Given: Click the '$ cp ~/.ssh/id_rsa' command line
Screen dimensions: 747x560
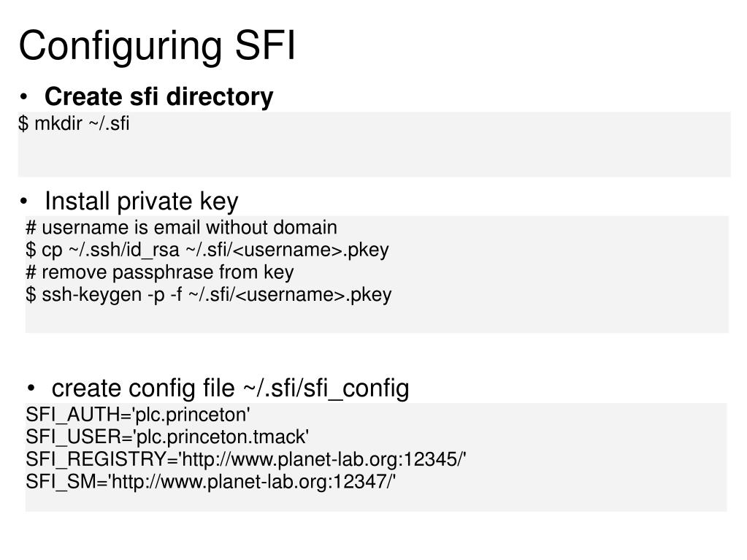Looking at the screenshot, I should pos(207,250).
